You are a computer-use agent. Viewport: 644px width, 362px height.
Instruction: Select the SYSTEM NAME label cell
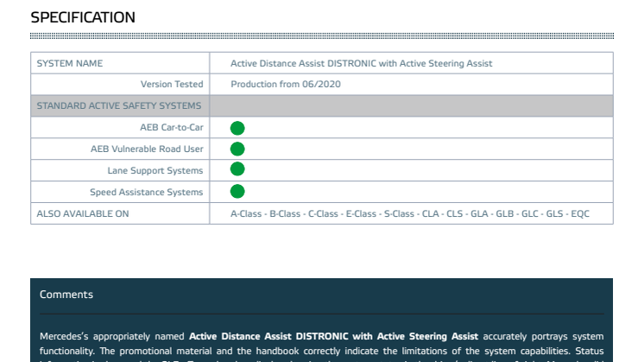[x=120, y=63]
